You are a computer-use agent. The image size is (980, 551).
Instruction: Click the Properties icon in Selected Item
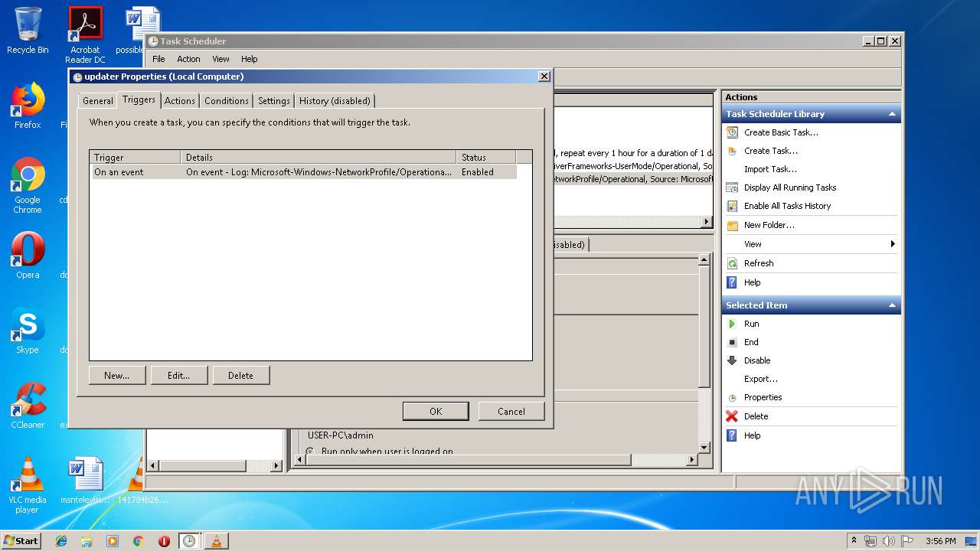point(732,398)
